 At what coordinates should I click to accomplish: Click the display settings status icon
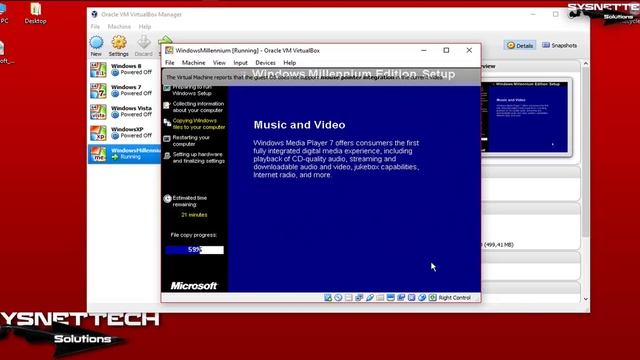pyautogui.click(x=391, y=298)
